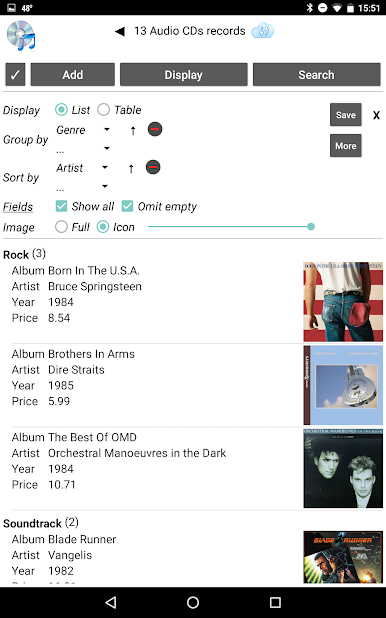This screenshot has height=618, width=386.
Task: Adjust the image icon size slider
Action: tap(231, 227)
